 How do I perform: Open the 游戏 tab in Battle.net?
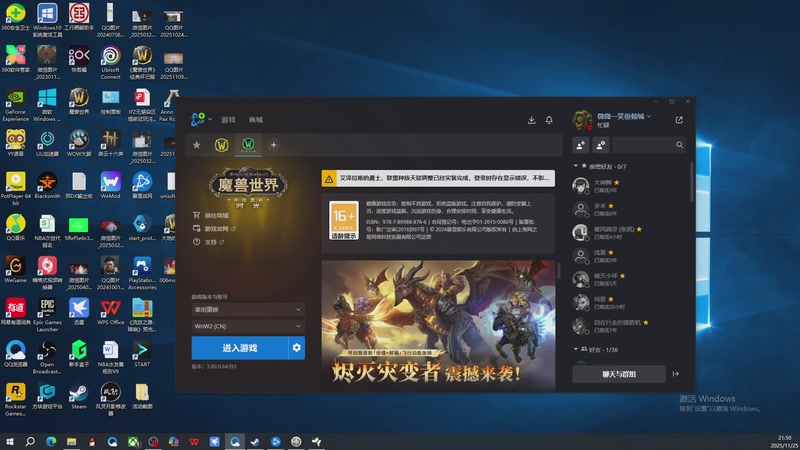click(228, 120)
